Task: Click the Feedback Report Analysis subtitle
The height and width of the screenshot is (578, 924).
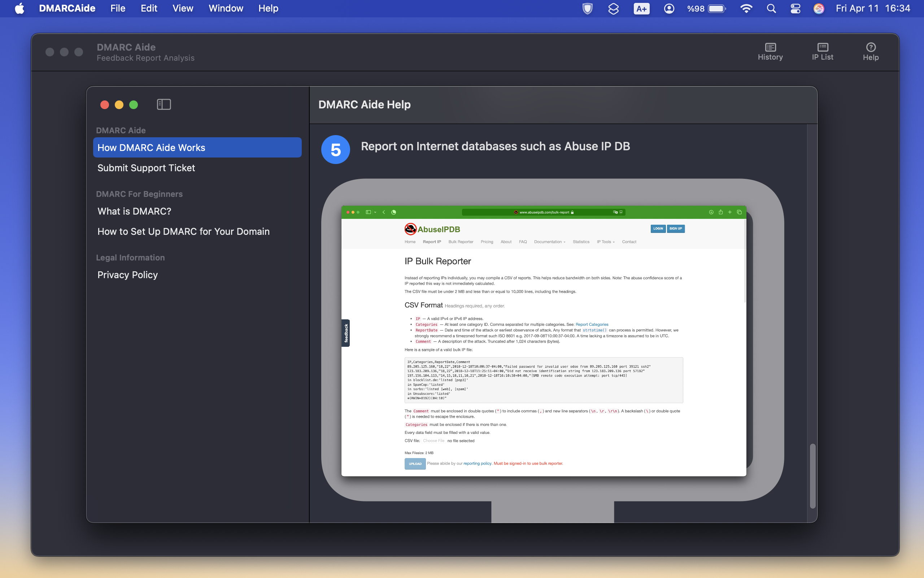Action: pyautogui.click(x=145, y=58)
